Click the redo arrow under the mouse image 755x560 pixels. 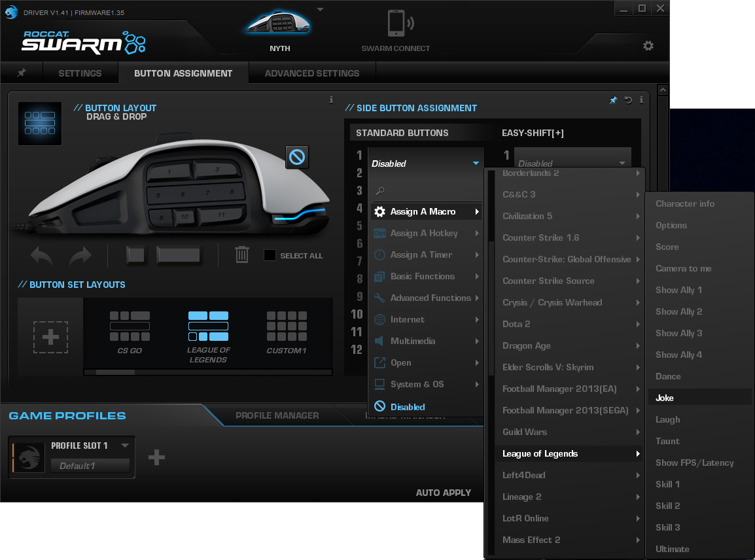(x=80, y=255)
